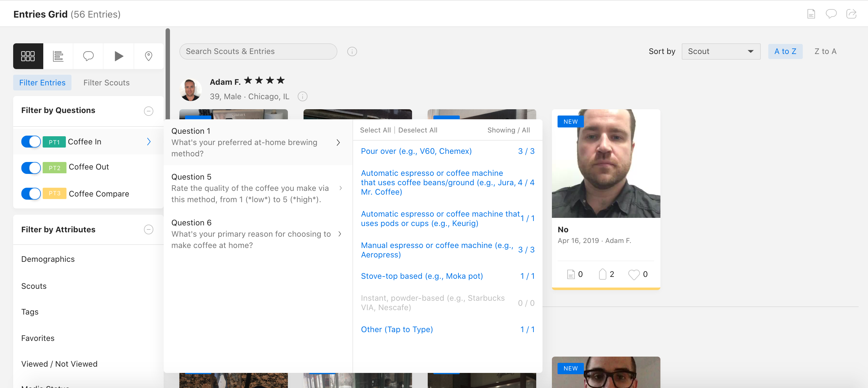
Task: Click Deselect All answers
Action: 417,130
